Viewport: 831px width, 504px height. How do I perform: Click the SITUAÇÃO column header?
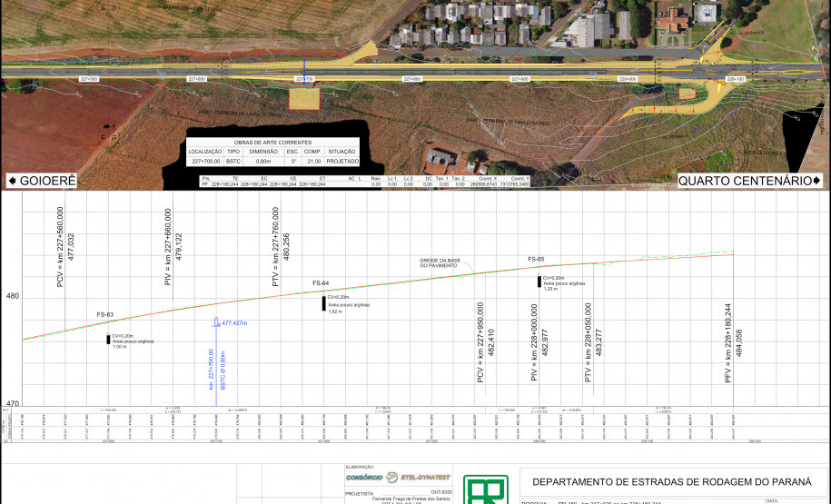tap(341, 152)
